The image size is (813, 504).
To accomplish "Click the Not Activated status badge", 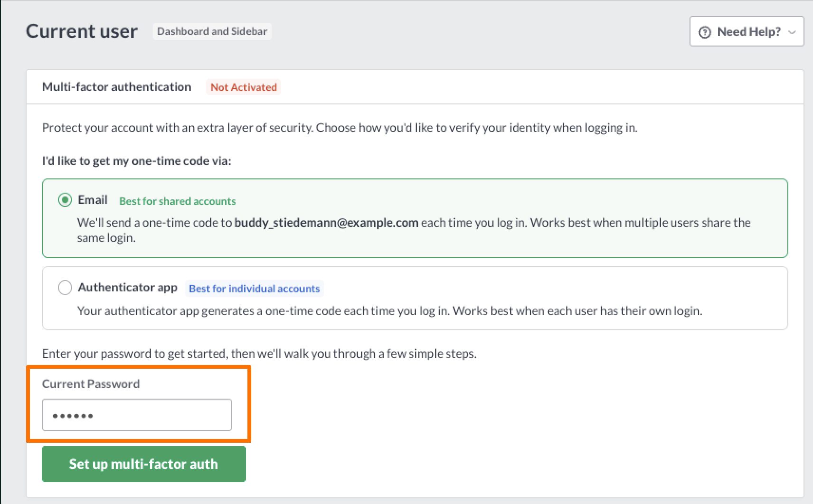I will (244, 87).
